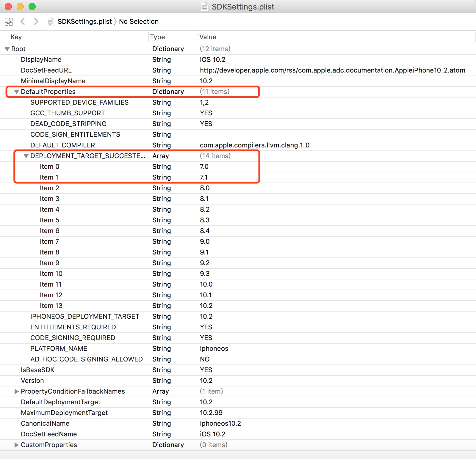Select SDKSettings.plist in the breadcrumb bar
The height and width of the screenshot is (459, 476).
click(x=85, y=21)
